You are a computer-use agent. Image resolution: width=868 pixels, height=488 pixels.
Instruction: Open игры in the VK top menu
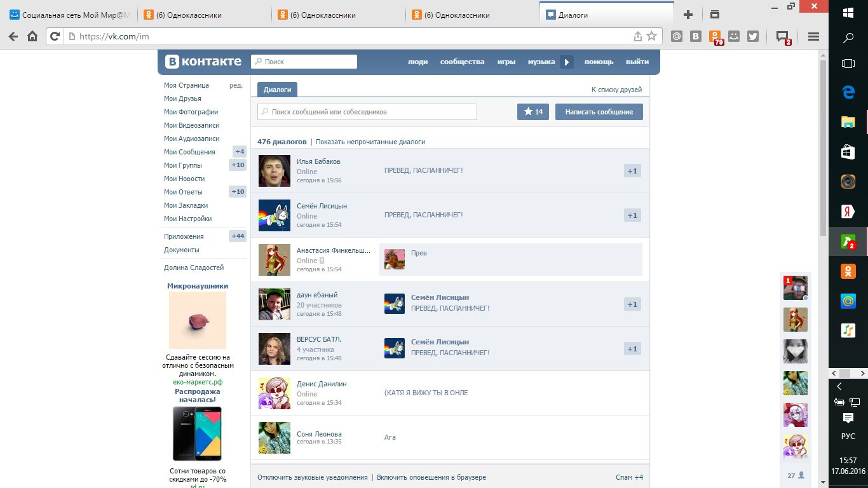(506, 62)
